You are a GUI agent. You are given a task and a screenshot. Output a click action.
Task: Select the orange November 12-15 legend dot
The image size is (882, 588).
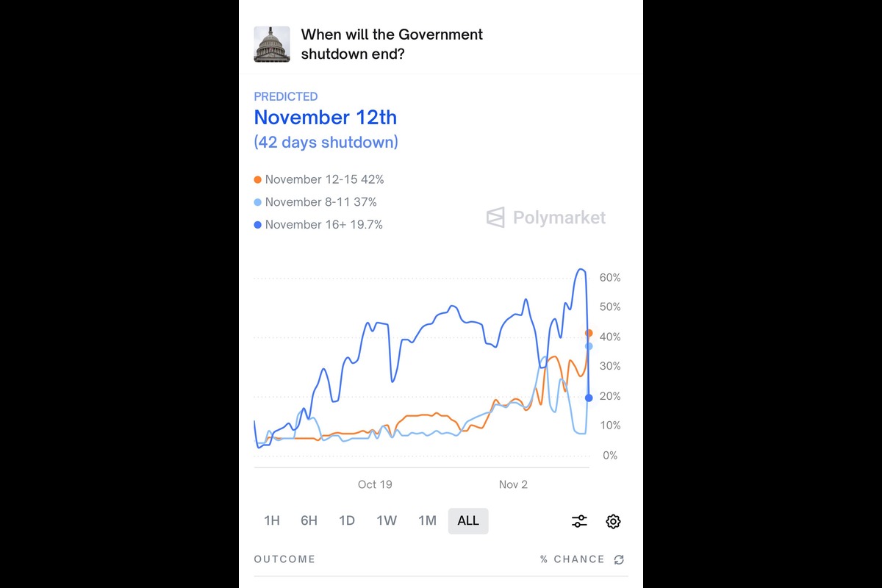click(x=259, y=179)
